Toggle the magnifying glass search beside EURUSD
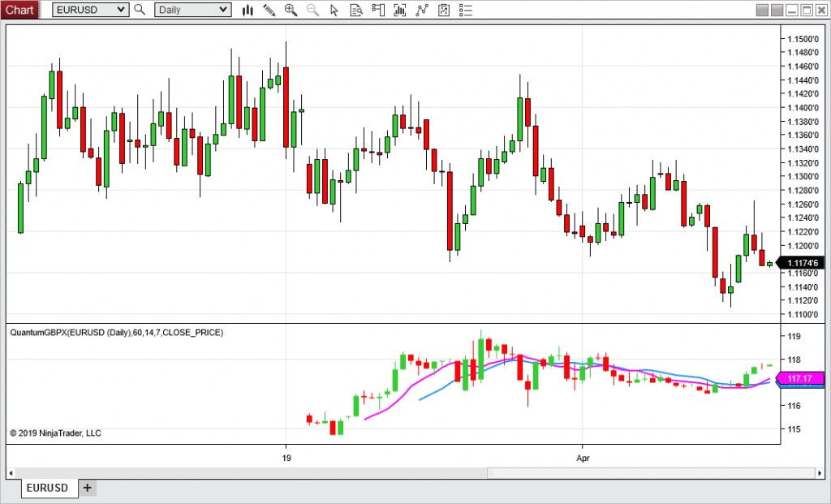This screenshot has width=831, height=504. tap(139, 10)
